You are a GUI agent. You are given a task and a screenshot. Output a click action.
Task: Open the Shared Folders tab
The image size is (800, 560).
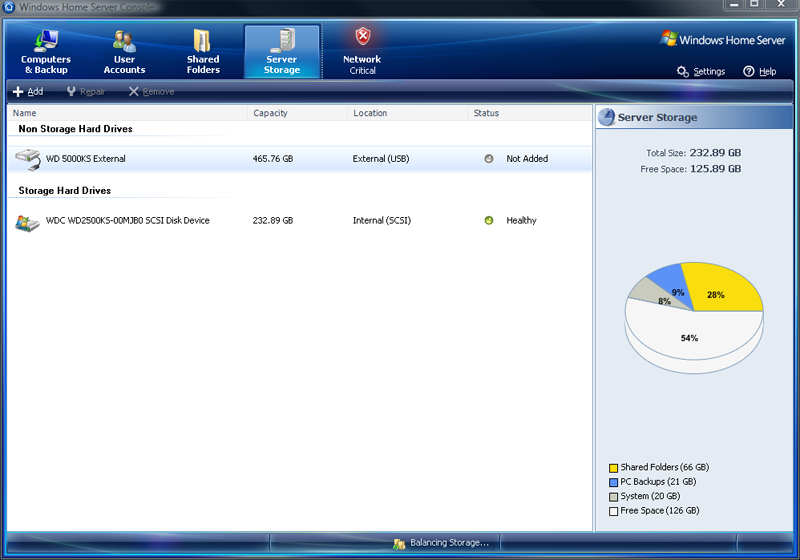coord(203,53)
